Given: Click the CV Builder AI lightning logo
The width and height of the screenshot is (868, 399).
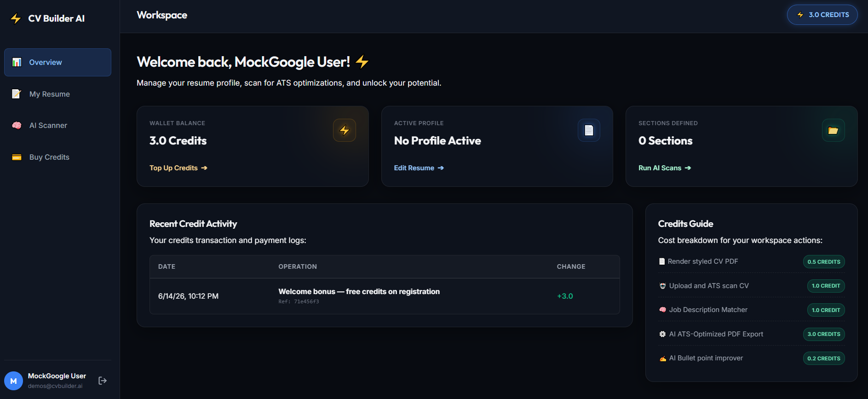Looking at the screenshot, I should 16,18.
